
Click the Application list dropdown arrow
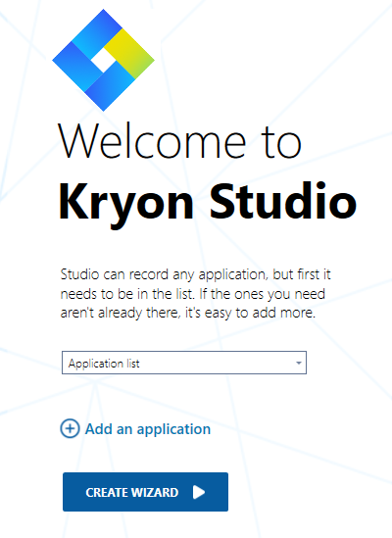click(x=299, y=363)
